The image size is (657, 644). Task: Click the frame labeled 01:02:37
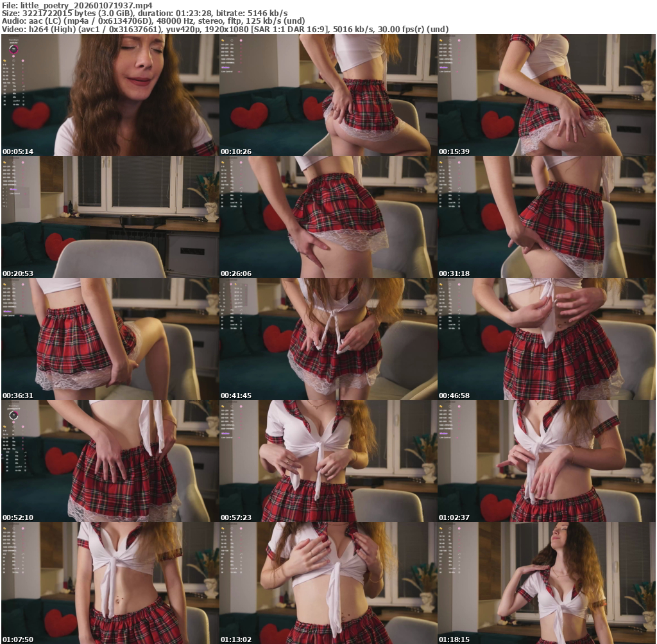pos(546,461)
